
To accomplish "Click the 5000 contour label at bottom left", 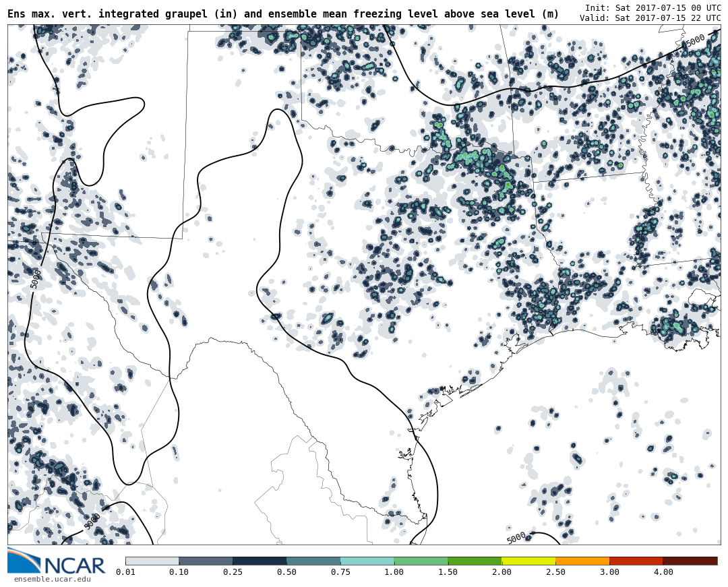I will 92,522.
